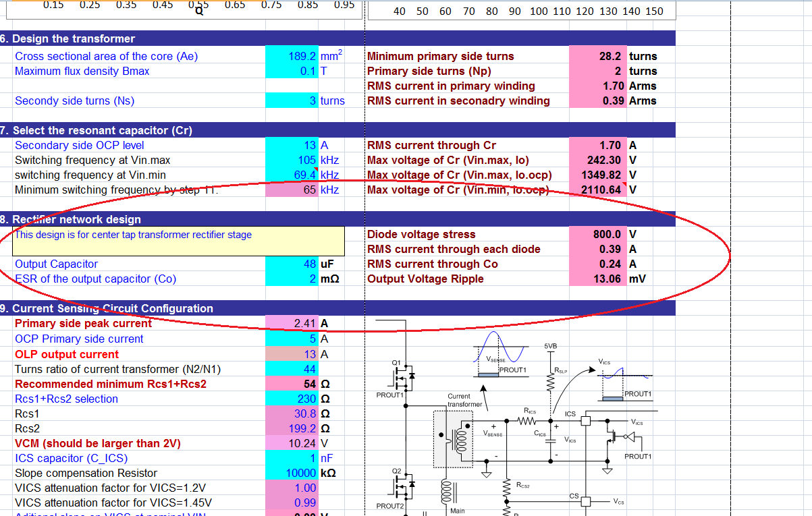Select the ICS capacitor value 1 nF
The height and width of the screenshot is (516, 812).
click(x=292, y=458)
